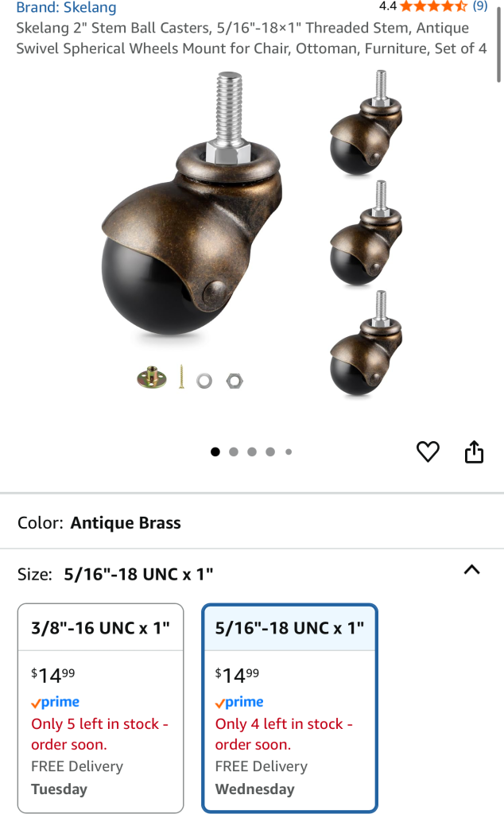Jump to third image carousel dot
Image resolution: width=504 pixels, height=814 pixels.
(x=252, y=452)
